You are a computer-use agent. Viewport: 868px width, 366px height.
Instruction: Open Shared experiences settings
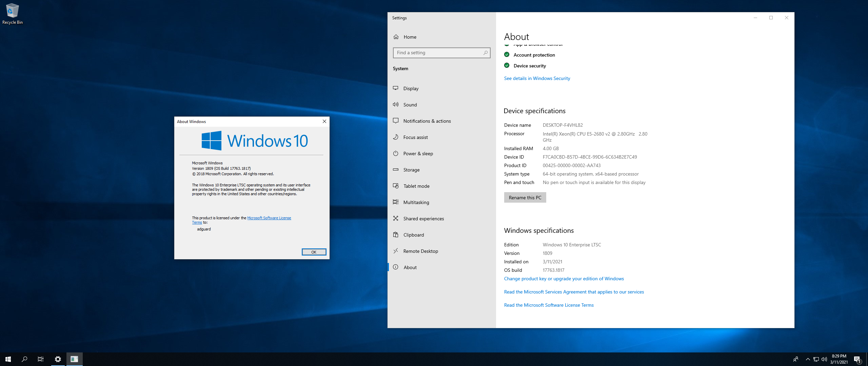tap(441, 219)
